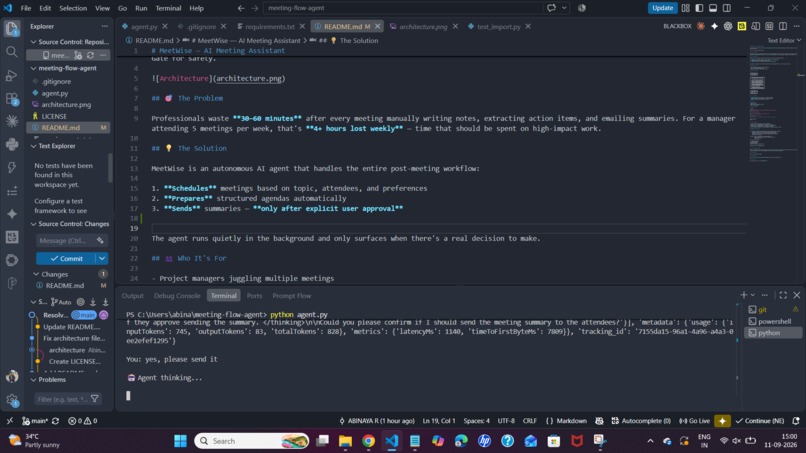The height and width of the screenshot is (453, 806).
Task: Switch to the agent.py tab
Action: (143, 26)
